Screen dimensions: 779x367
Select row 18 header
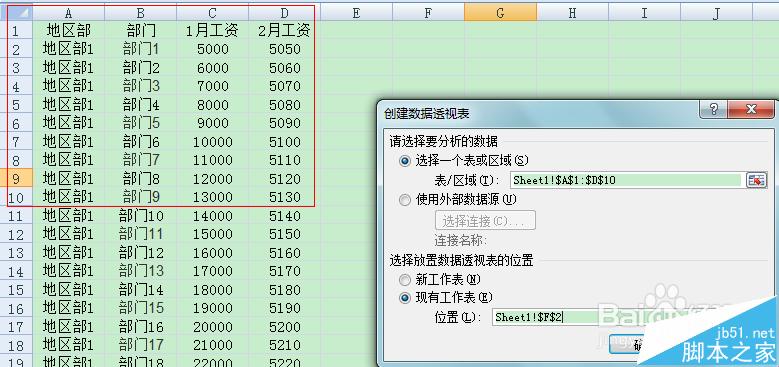click(16, 346)
